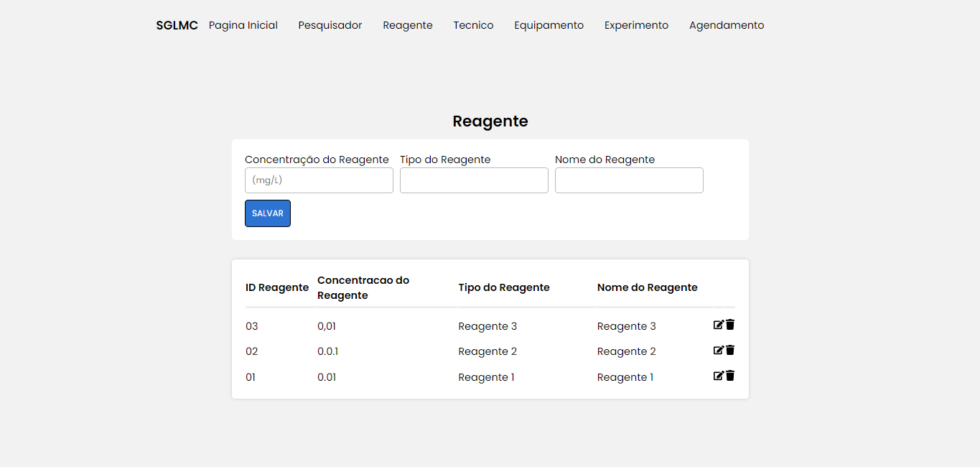Delete Reagente 3 using the trash icon

click(730, 325)
